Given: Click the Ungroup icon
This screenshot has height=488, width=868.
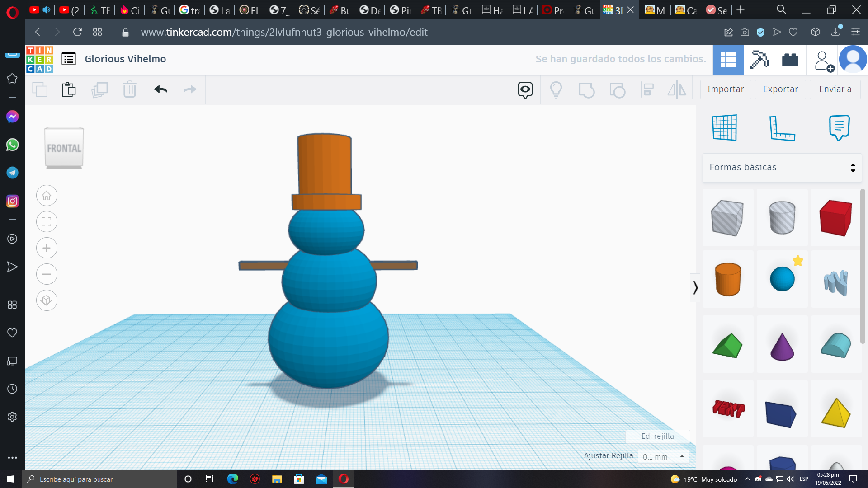Looking at the screenshot, I should pyautogui.click(x=617, y=89).
